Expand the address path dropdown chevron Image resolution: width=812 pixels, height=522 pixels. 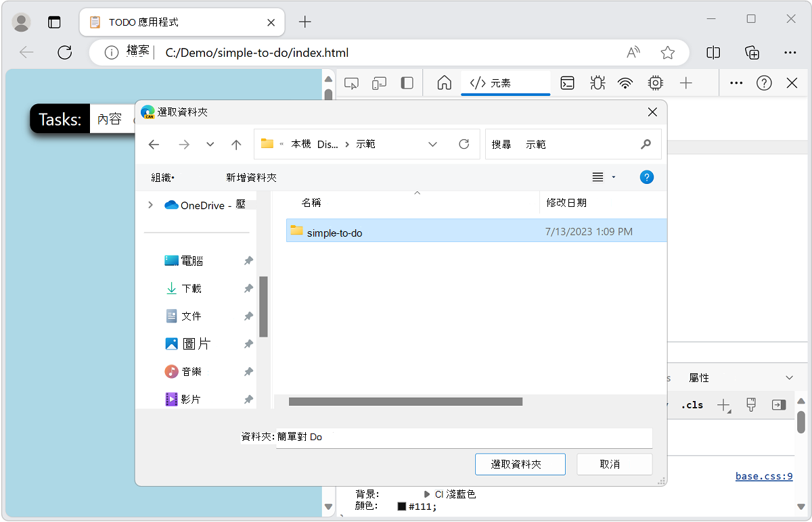[x=433, y=145]
